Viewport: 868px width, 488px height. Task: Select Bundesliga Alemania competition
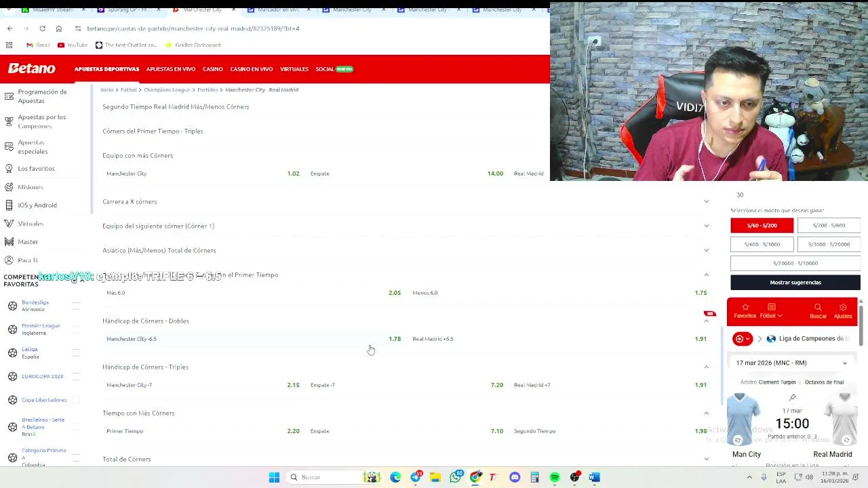35,306
